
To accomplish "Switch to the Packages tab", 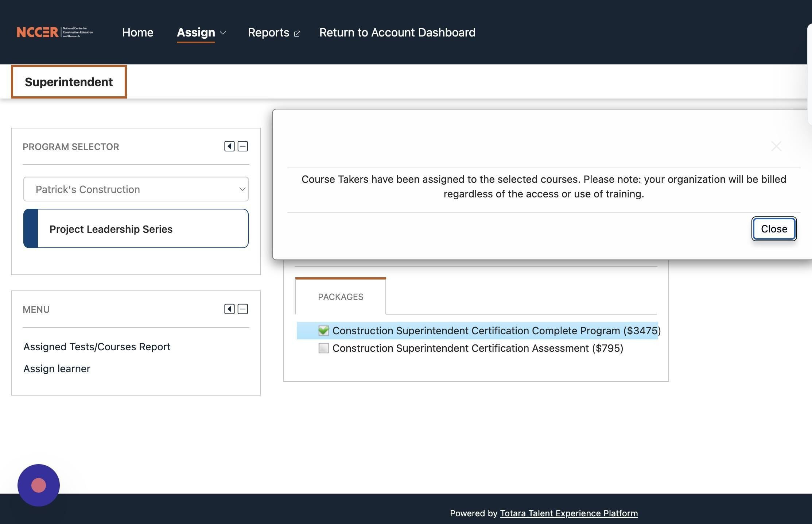I will 341,297.
